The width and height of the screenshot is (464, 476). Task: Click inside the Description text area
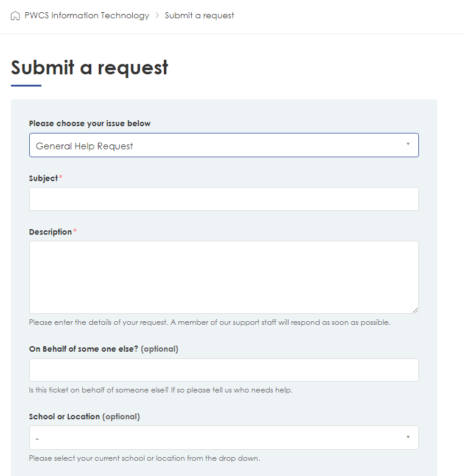tap(224, 277)
